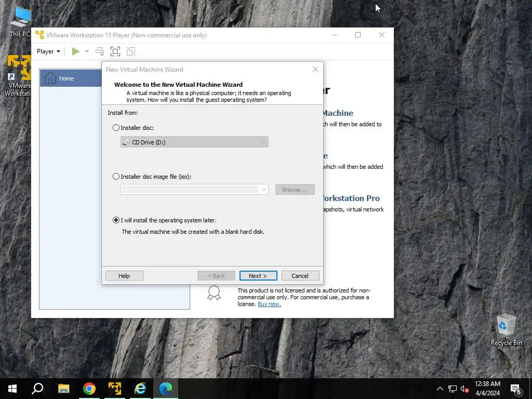Select I will install the operating system later
The height and width of the screenshot is (399, 532).
tap(116, 220)
